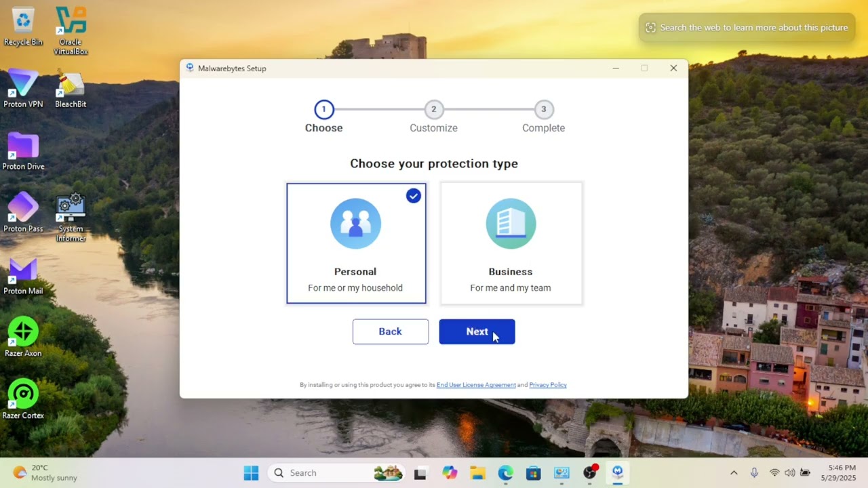
Task: Click the taskbar Search box
Action: pyautogui.click(x=337, y=473)
